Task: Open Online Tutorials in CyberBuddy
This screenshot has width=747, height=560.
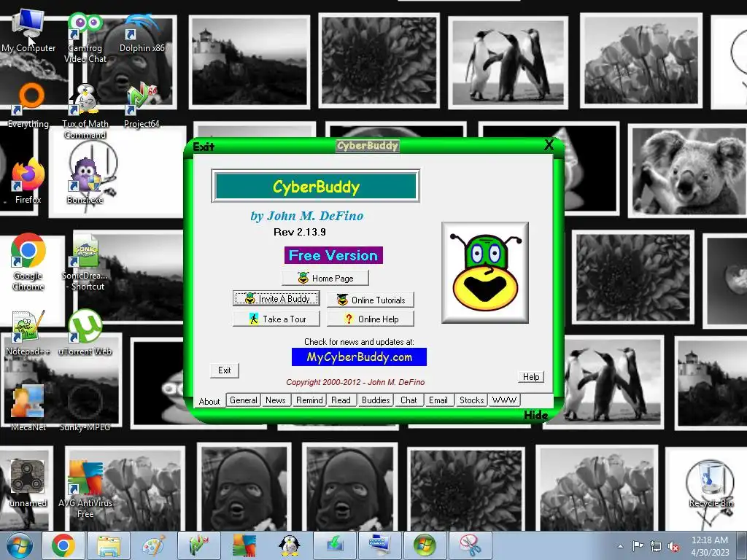Action: pyautogui.click(x=371, y=300)
